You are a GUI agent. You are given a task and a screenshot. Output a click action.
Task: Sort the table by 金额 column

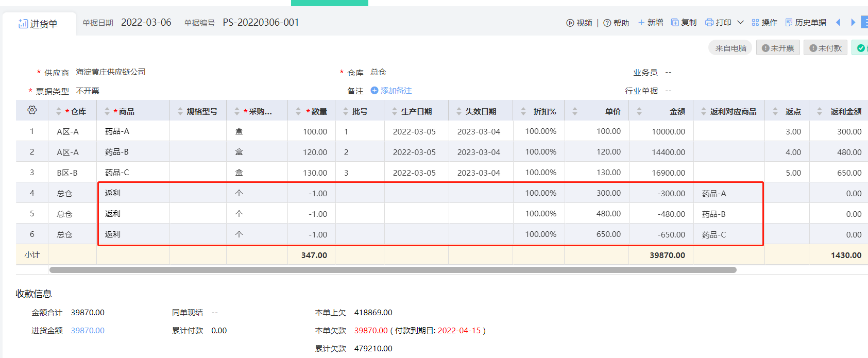[x=639, y=111]
